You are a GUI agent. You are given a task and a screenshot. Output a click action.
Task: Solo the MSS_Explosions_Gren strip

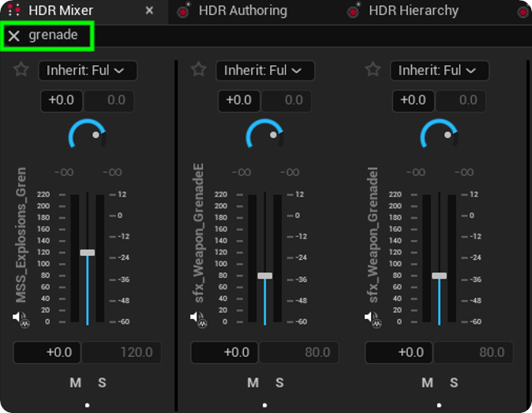tap(102, 383)
